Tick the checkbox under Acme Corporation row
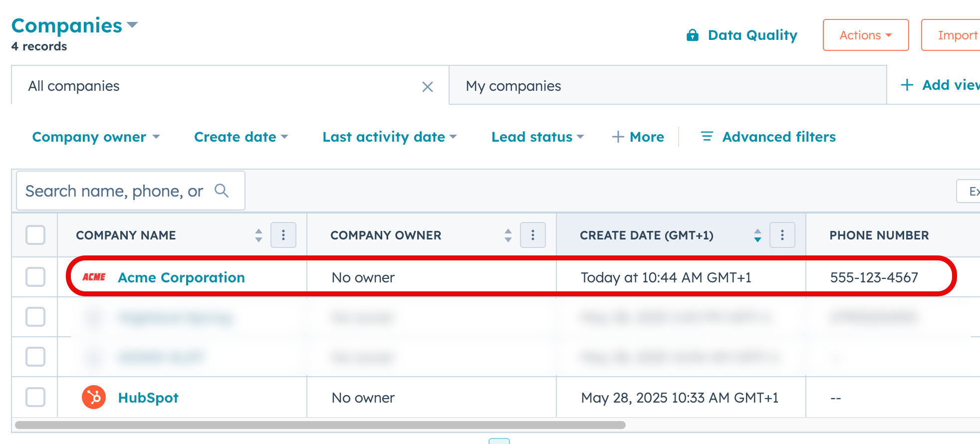This screenshot has width=980, height=444. [35, 317]
